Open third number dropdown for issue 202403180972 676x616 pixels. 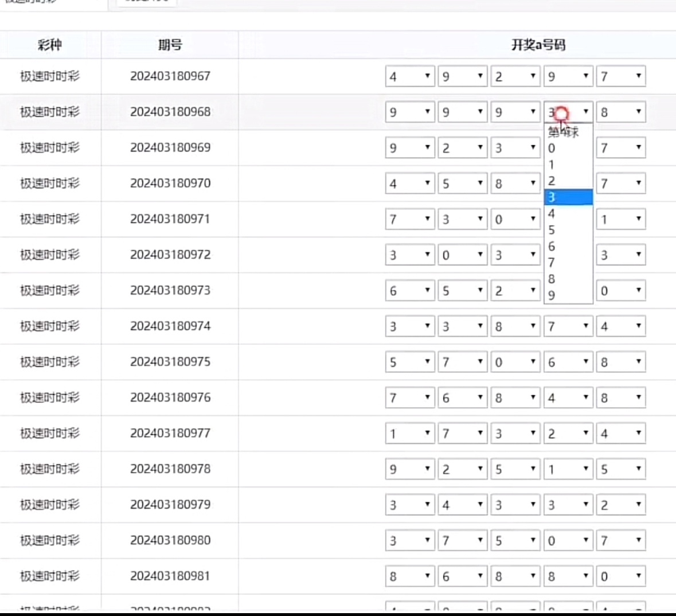click(x=515, y=255)
